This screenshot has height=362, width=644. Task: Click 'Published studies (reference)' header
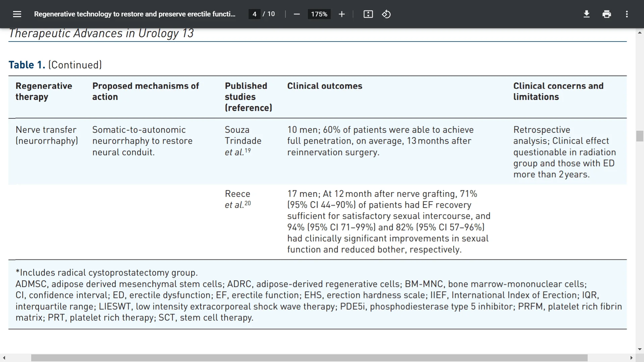[x=249, y=97]
